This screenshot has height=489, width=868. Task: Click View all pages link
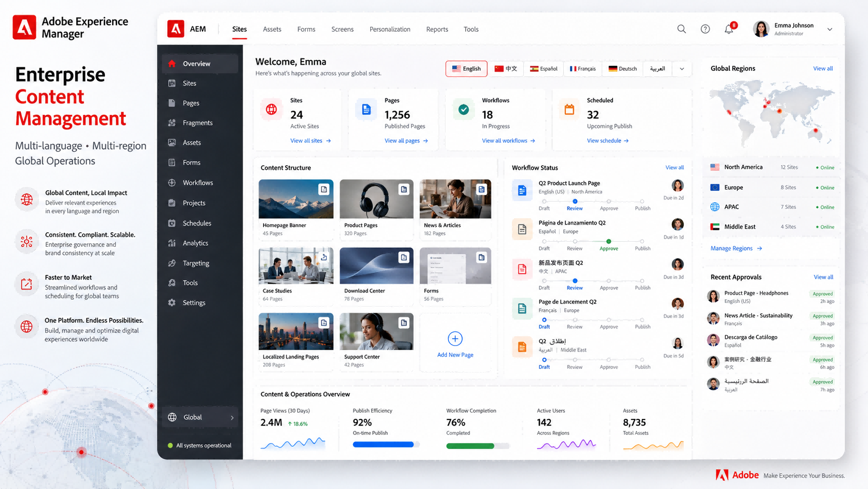406,141
